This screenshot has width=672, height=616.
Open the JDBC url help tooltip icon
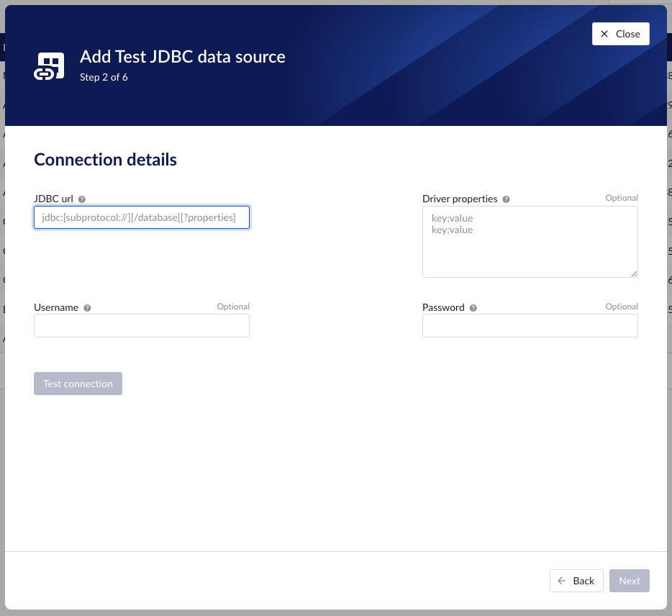pyautogui.click(x=82, y=199)
